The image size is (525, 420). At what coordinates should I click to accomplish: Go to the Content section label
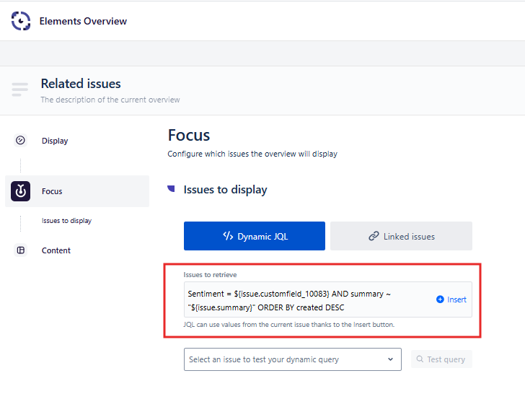click(56, 250)
